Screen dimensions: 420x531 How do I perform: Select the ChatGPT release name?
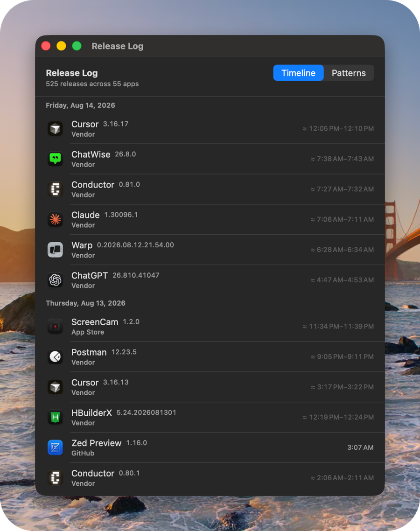point(90,276)
